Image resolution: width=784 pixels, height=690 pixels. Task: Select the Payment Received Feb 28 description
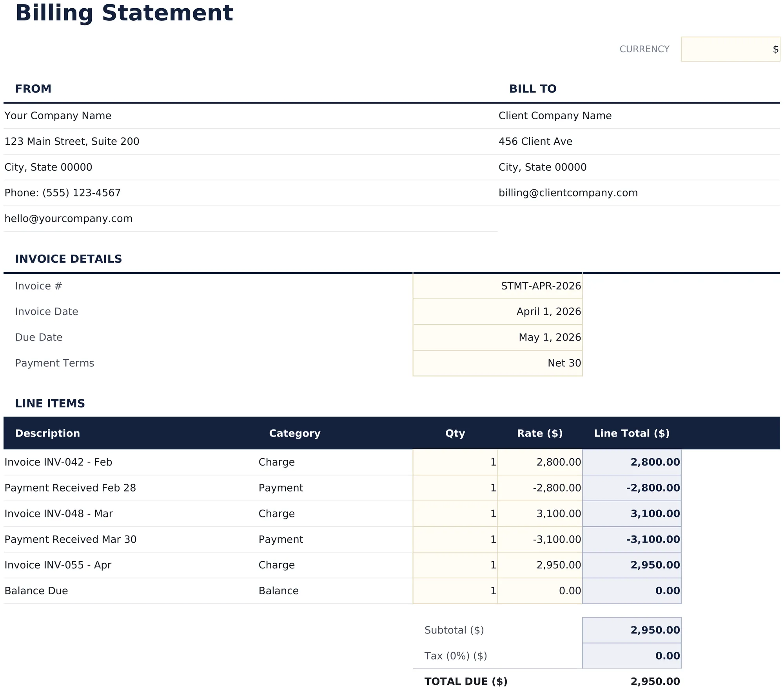[x=131, y=488]
